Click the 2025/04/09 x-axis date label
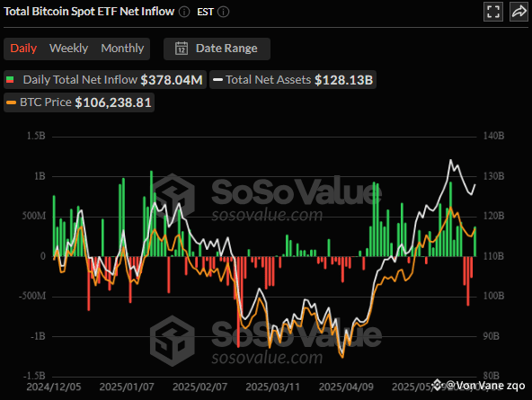Screen dimensions: 532x400 tap(346, 387)
